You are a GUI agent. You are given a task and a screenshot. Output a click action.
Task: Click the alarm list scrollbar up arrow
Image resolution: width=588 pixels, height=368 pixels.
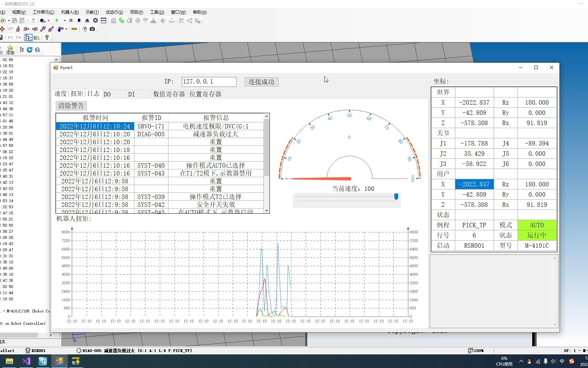266,117
